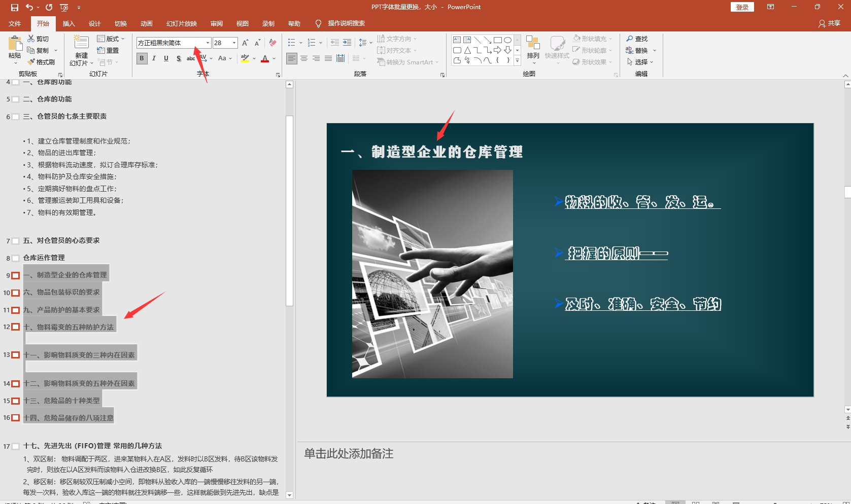Open the 动画 animations tab
The height and width of the screenshot is (504, 851).
coord(146,24)
